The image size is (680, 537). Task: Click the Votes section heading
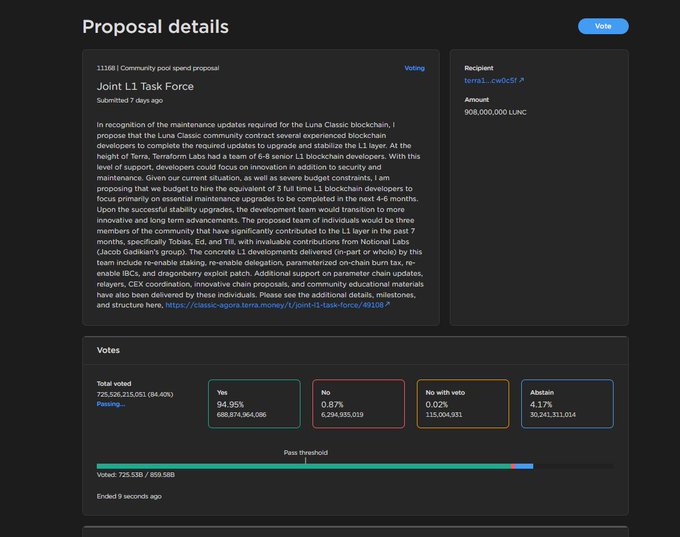pyautogui.click(x=108, y=350)
